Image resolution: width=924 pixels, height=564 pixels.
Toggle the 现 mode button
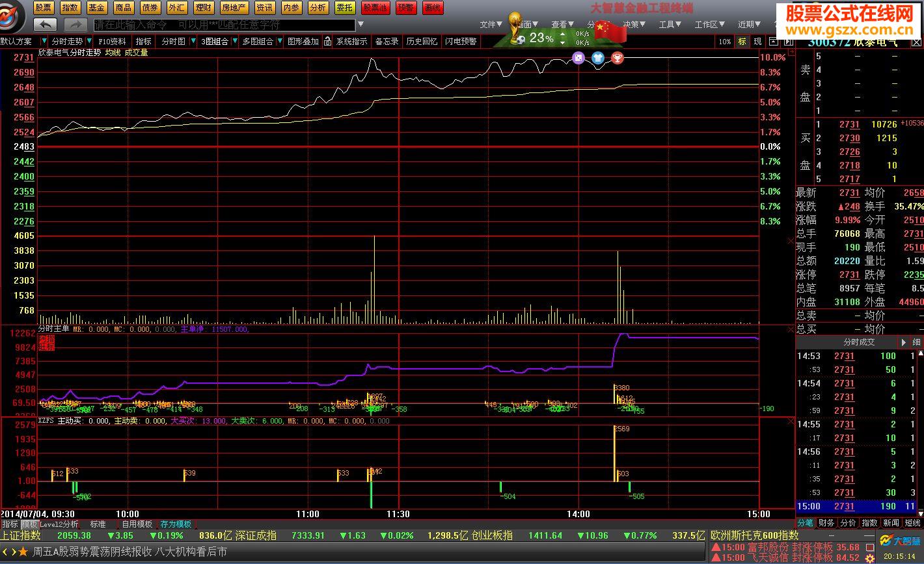[x=757, y=41]
